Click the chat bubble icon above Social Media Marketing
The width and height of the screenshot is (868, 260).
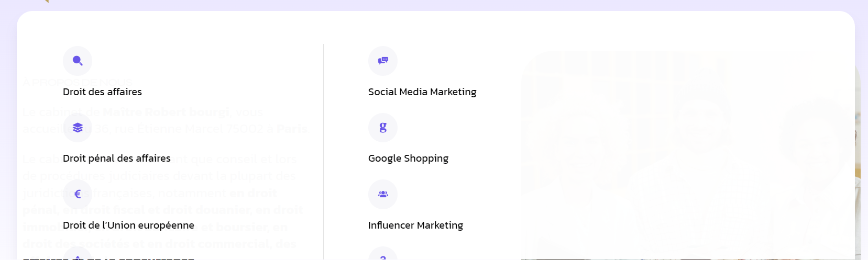[383, 61]
